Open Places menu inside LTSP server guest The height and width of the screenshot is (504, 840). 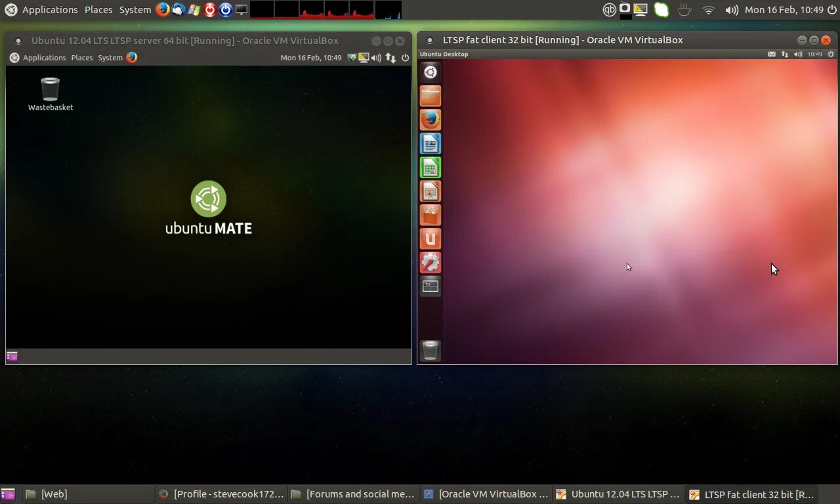82,58
